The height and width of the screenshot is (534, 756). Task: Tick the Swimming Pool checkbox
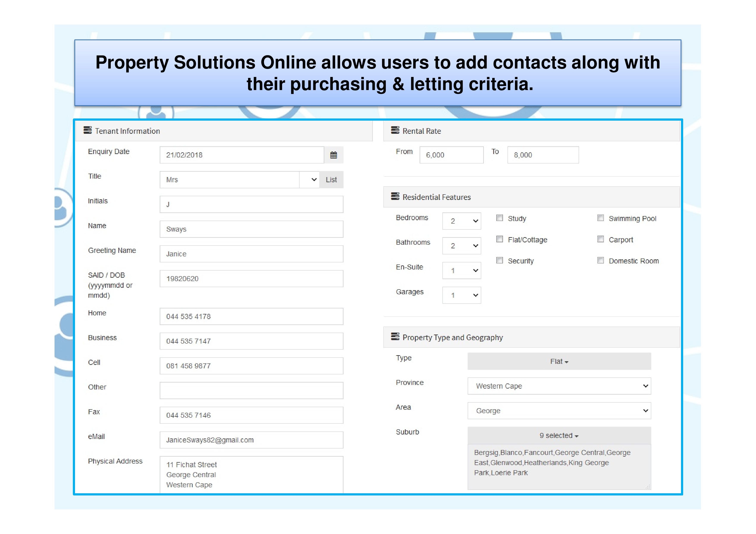[600, 218]
